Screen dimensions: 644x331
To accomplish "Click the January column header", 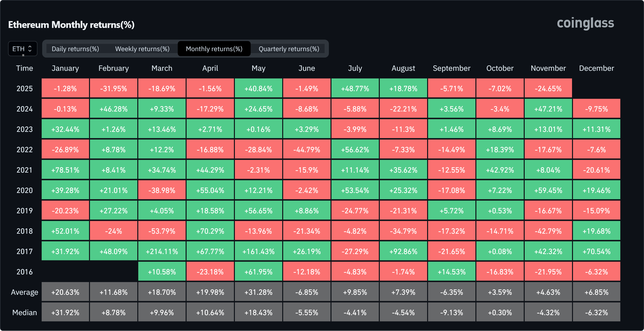I will 65,68.
